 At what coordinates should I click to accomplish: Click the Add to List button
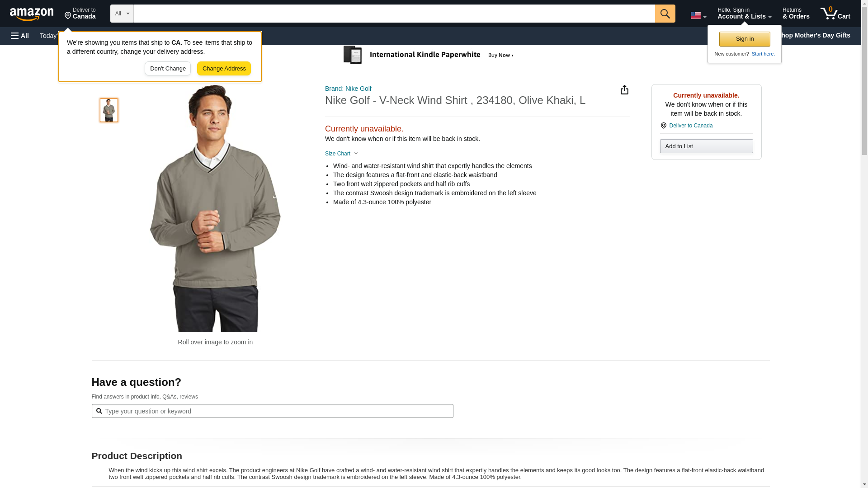[x=706, y=146]
